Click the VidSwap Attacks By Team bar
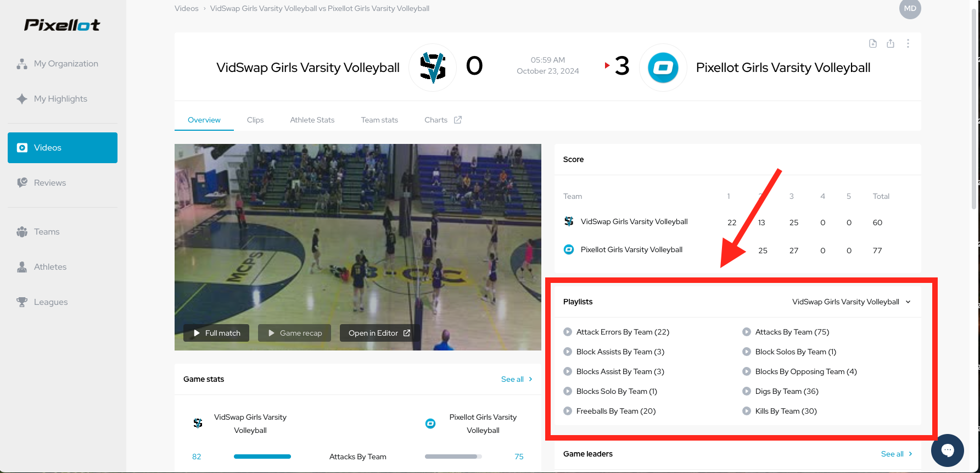Screen dimensions: 980x473 (x=262, y=457)
